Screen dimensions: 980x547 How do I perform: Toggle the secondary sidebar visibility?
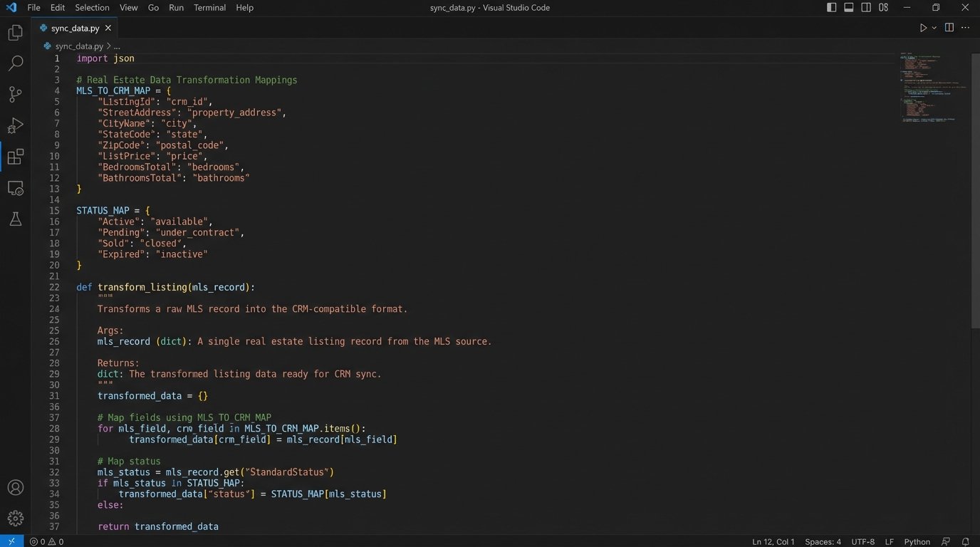click(865, 7)
